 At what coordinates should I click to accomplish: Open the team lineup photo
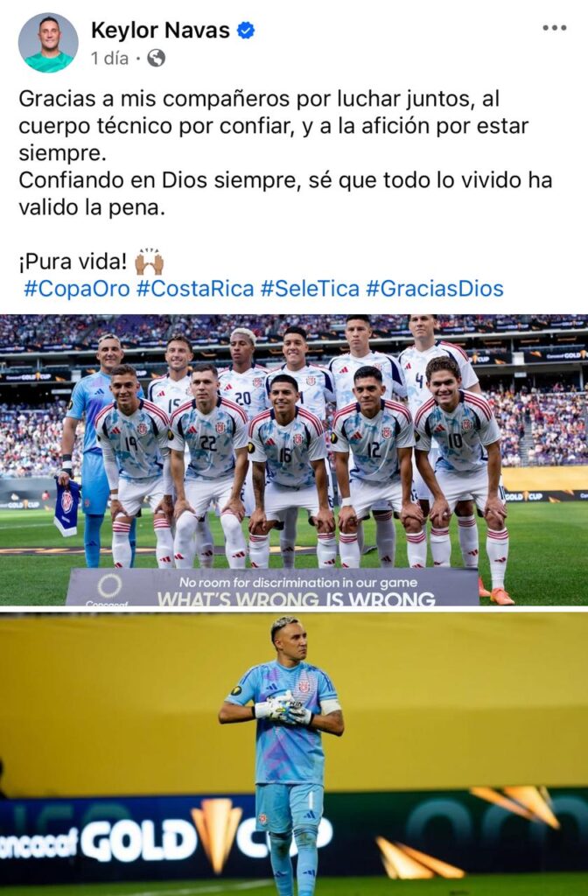[x=294, y=460]
